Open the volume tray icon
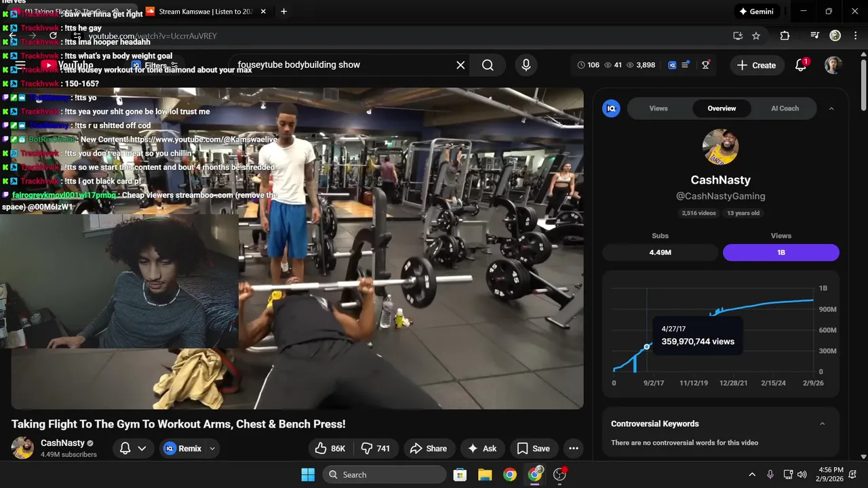Screen dimensions: 868x488 tap(802, 474)
